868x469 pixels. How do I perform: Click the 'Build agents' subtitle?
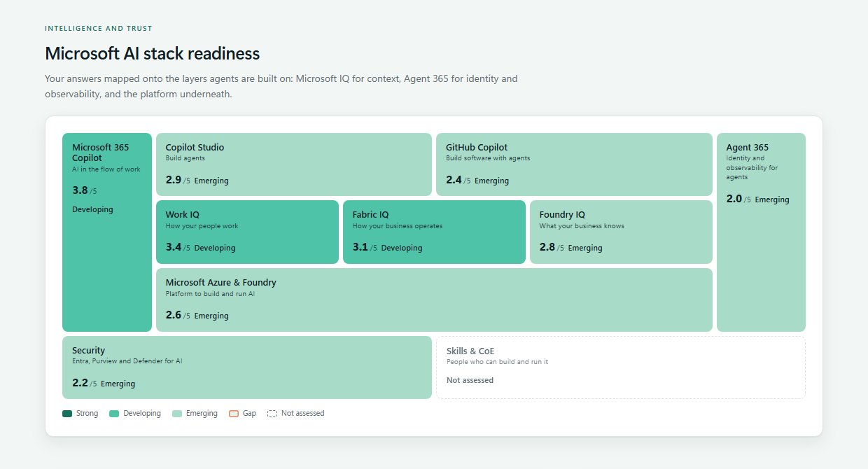pyautogui.click(x=184, y=158)
